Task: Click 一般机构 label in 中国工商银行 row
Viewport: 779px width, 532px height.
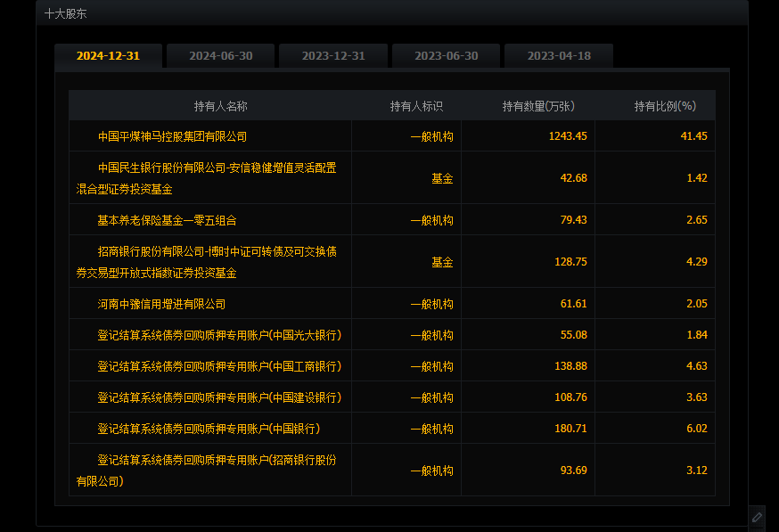Action: 431,366
